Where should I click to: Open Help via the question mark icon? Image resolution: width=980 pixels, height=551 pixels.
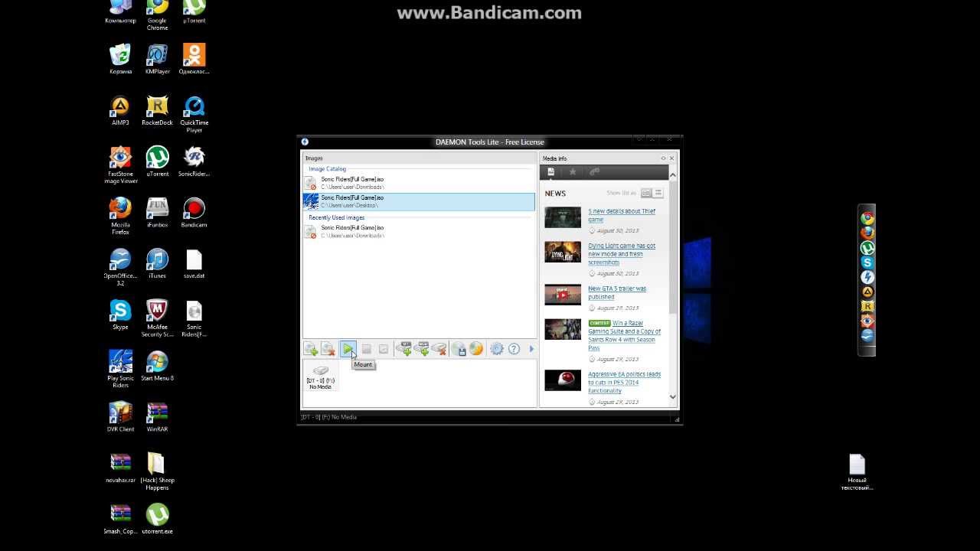pyautogui.click(x=514, y=349)
